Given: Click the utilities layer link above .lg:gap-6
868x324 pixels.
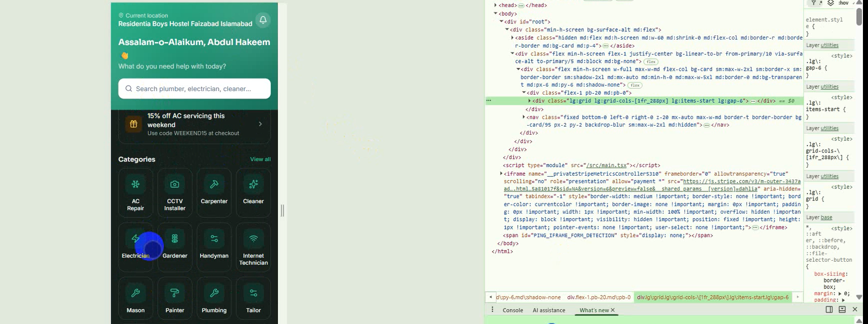Looking at the screenshot, I should pos(830,46).
